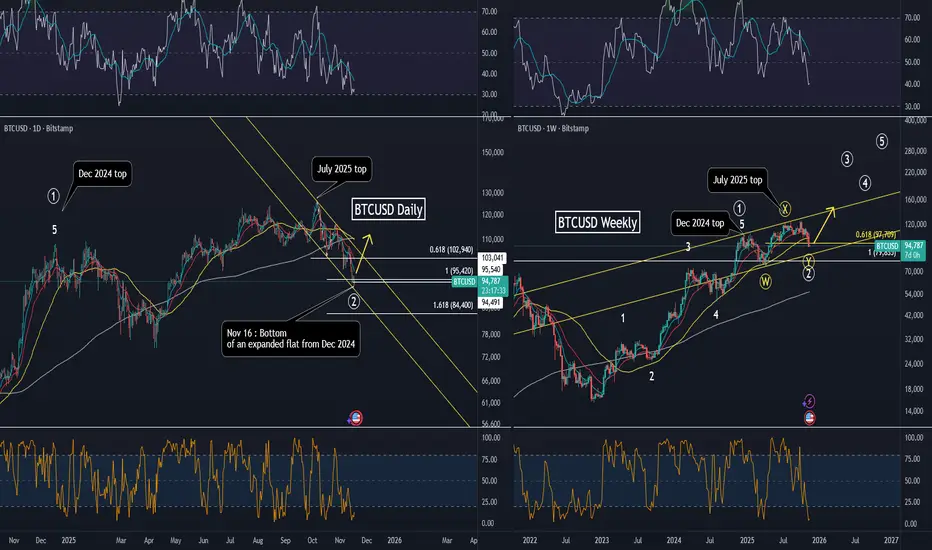Click the 94,491 price label on daily axis
The height and width of the screenshot is (550, 932).
tap(492, 302)
